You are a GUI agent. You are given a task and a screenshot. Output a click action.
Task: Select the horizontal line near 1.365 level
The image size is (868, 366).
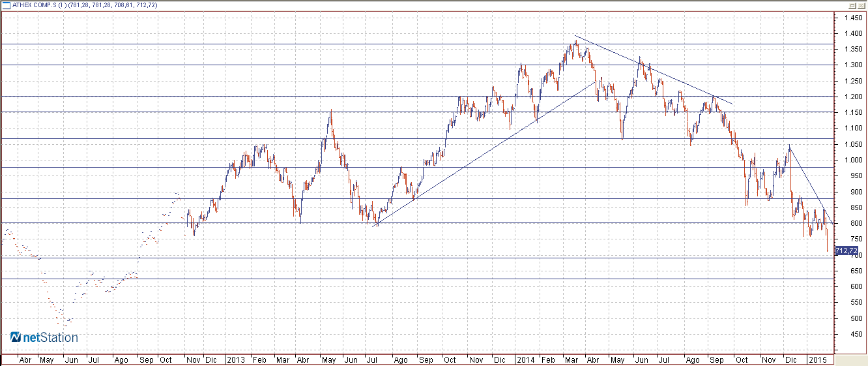417,44
